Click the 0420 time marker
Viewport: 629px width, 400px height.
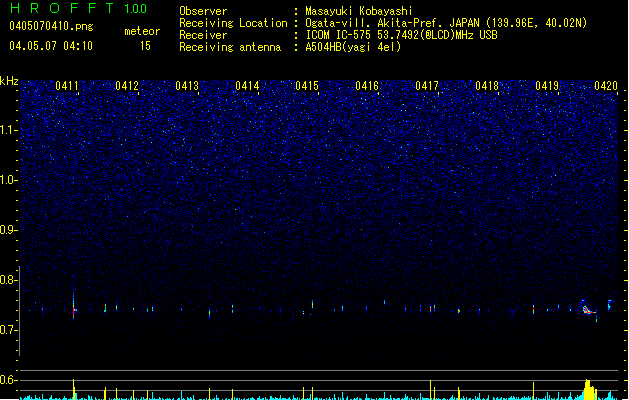click(x=606, y=86)
